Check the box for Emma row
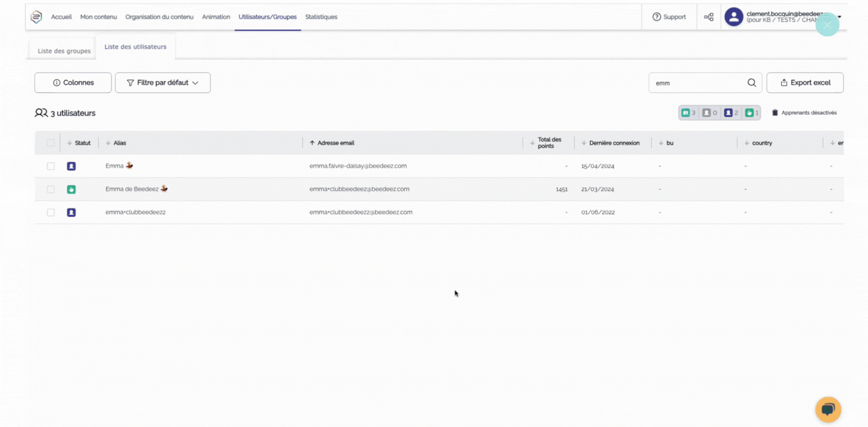This screenshot has width=868, height=427. point(51,166)
